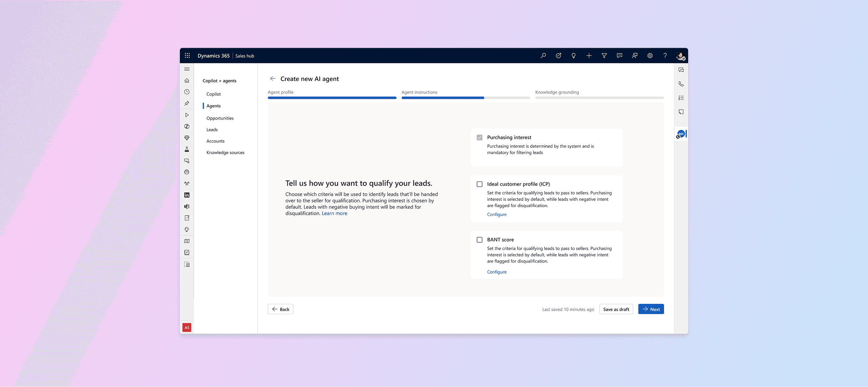
Task: Open Configure under BANT score
Action: pyautogui.click(x=497, y=272)
